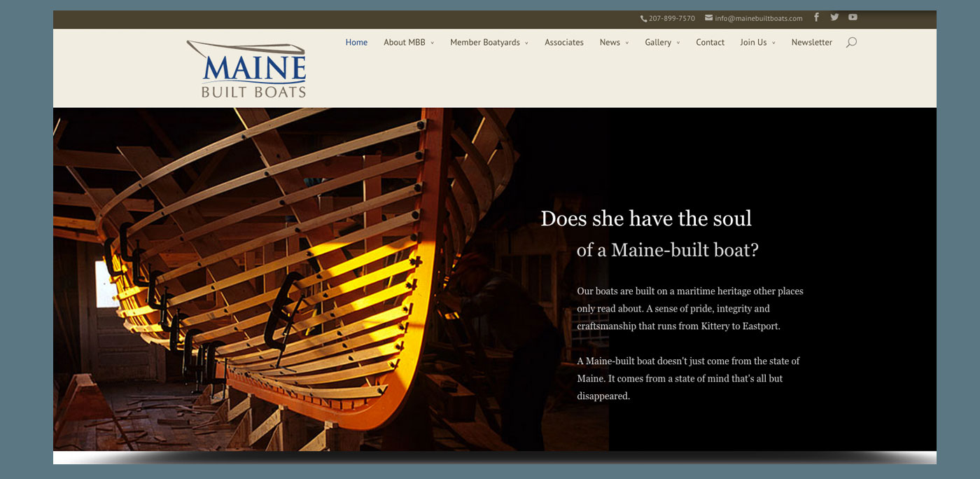Open the Facebook page icon
This screenshot has width=980, height=479.
pos(816,18)
